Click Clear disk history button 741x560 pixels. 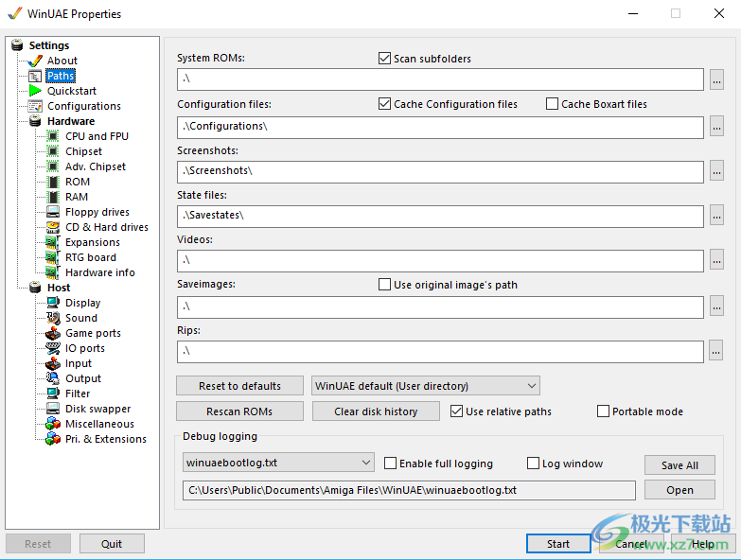click(376, 411)
